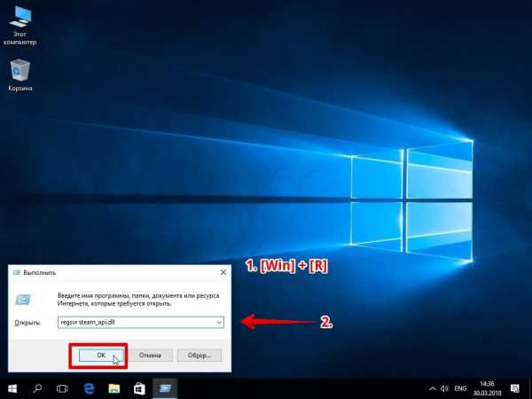532x399 pixels.
Task: Confirm with the OK button in Run dialog
Action: click(x=101, y=356)
